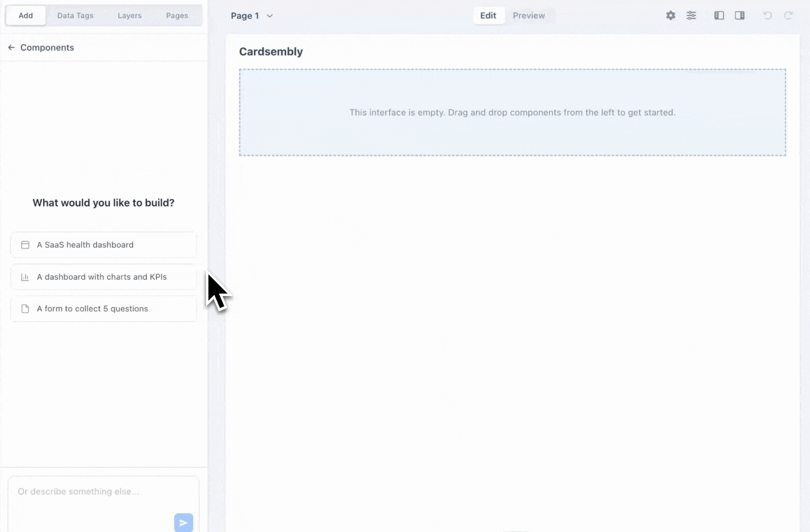Screen dimensions: 810x532
Task: Choose A dashboard with charts and KPIs
Action: coord(103,277)
